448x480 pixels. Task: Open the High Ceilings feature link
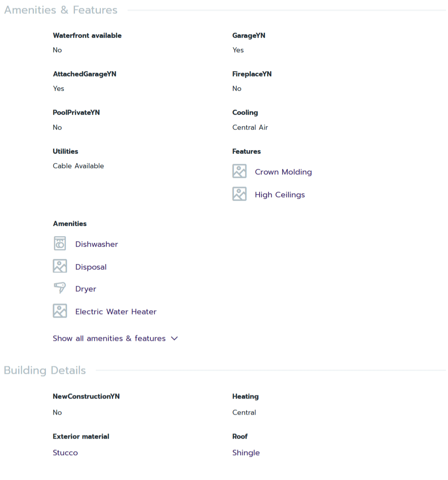(x=280, y=195)
